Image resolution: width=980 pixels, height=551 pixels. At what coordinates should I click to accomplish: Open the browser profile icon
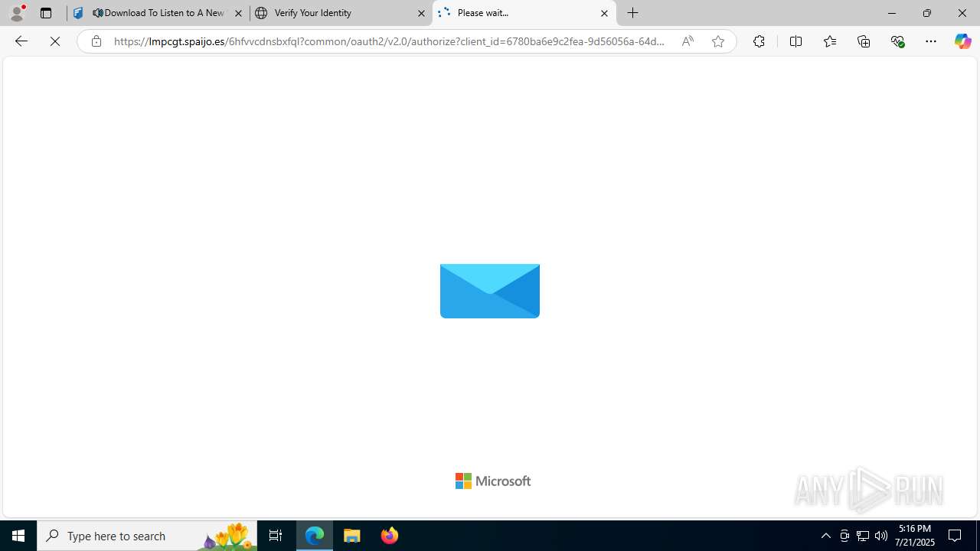point(17,12)
